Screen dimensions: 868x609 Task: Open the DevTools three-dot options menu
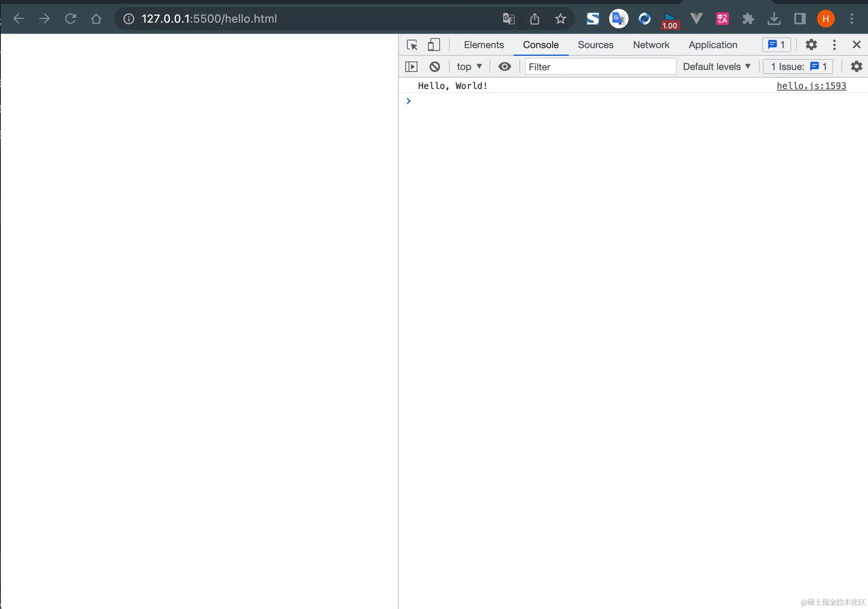tap(834, 44)
